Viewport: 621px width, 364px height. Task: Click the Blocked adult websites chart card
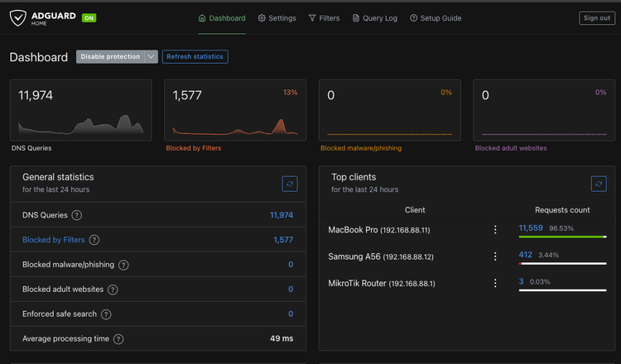[x=544, y=110]
